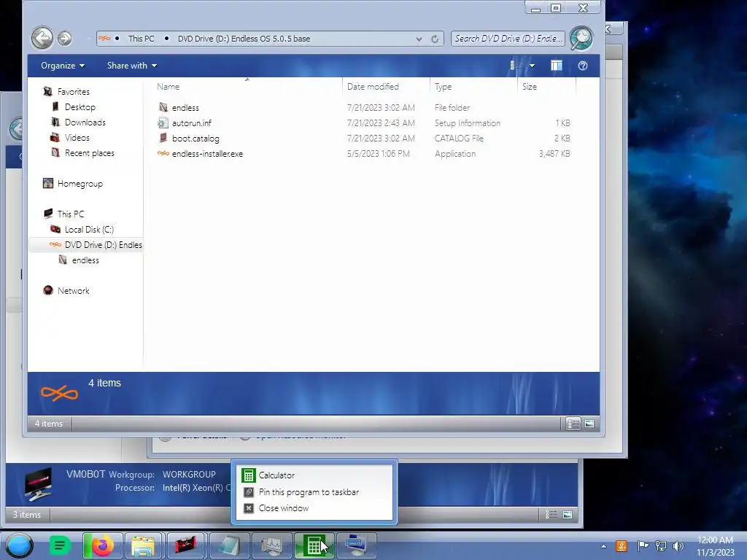Viewport: 747px width, 560px height.
Task: Open Downloads in navigation pane
Action: click(x=85, y=122)
